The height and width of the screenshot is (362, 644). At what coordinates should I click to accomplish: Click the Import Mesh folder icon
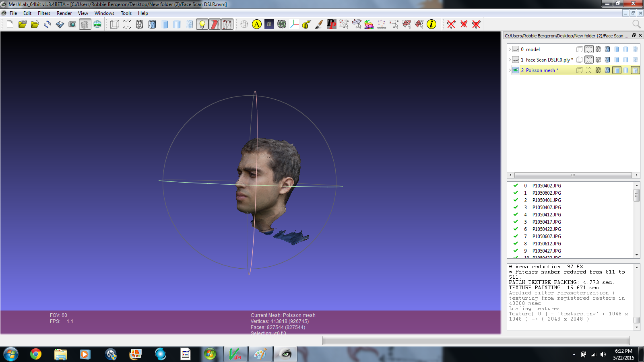point(35,25)
